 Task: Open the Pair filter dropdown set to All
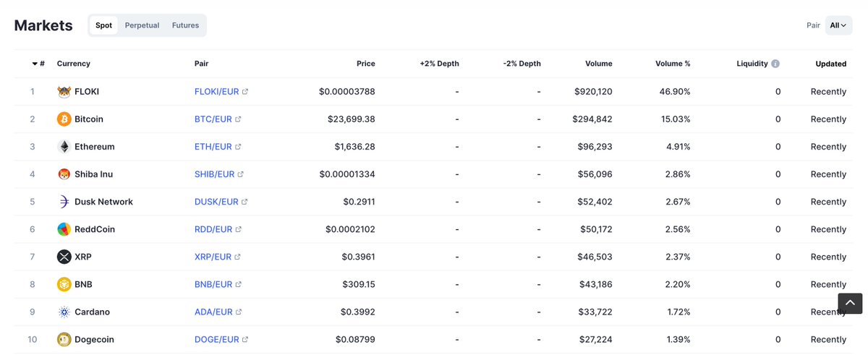pyautogui.click(x=838, y=25)
